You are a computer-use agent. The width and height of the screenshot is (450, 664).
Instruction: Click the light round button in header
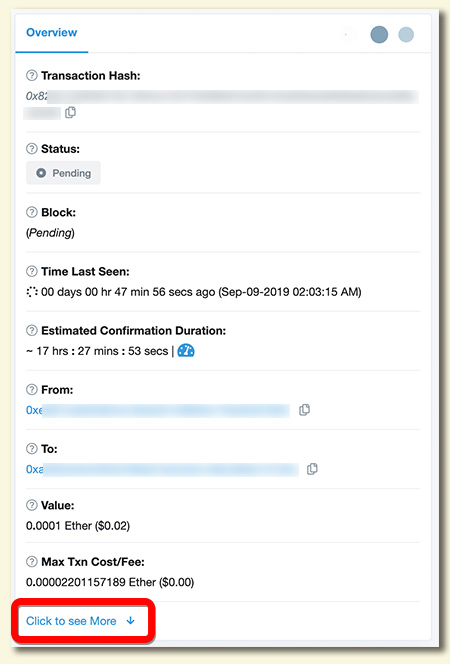[x=406, y=34]
